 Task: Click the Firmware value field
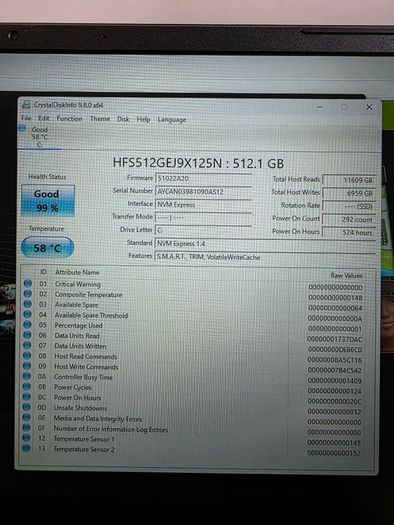[204, 178]
